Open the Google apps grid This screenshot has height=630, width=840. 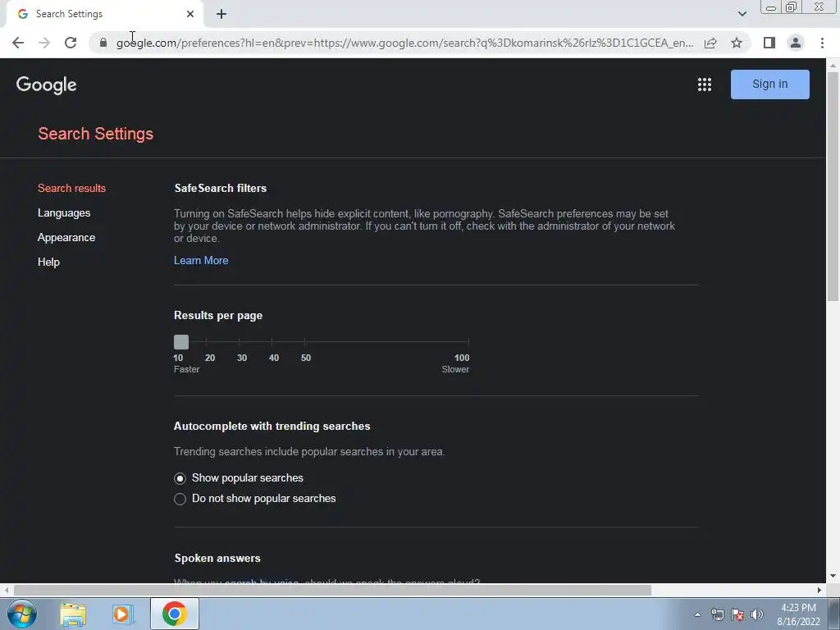[705, 84]
